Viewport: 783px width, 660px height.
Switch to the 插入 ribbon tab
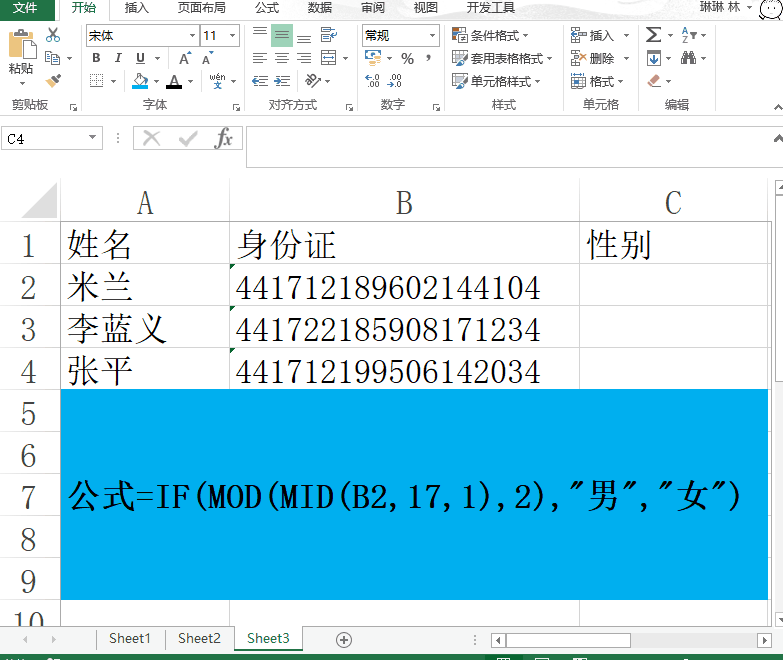[136, 8]
